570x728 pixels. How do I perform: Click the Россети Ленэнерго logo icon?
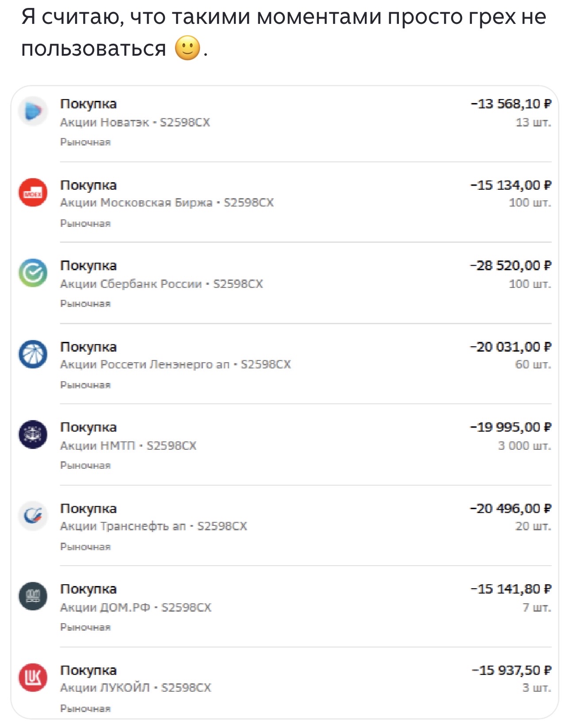coord(33,354)
